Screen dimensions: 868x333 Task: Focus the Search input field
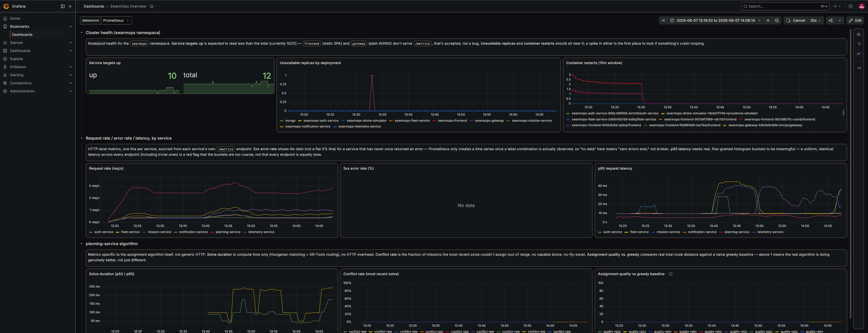(x=785, y=6)
